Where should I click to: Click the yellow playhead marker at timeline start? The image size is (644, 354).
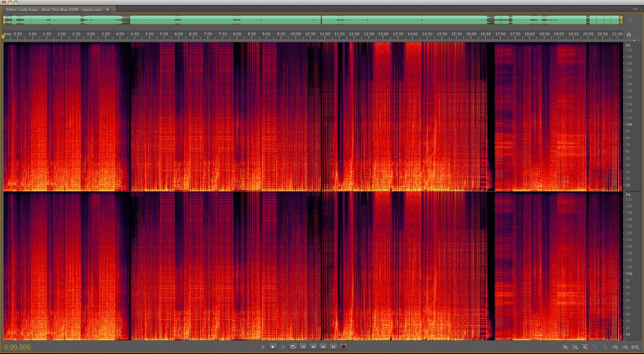4,36
